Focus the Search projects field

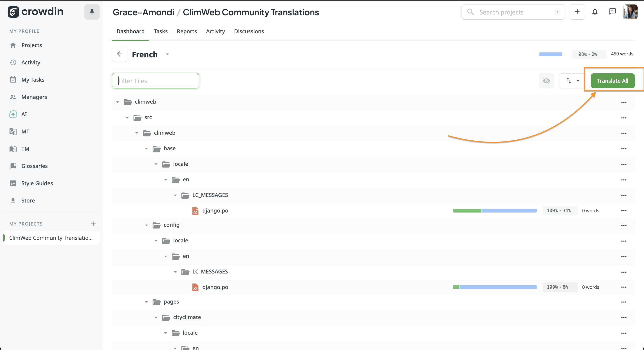[513, 12]
